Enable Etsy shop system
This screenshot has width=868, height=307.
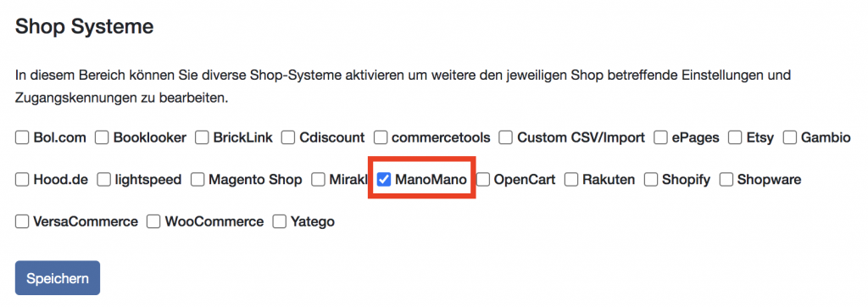coord(735,137)
